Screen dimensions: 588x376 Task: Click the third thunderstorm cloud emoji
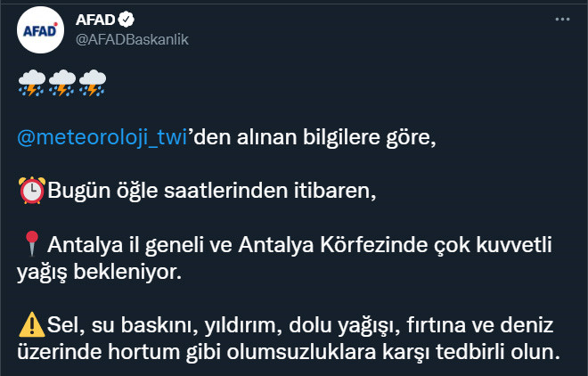coord(93,83)
